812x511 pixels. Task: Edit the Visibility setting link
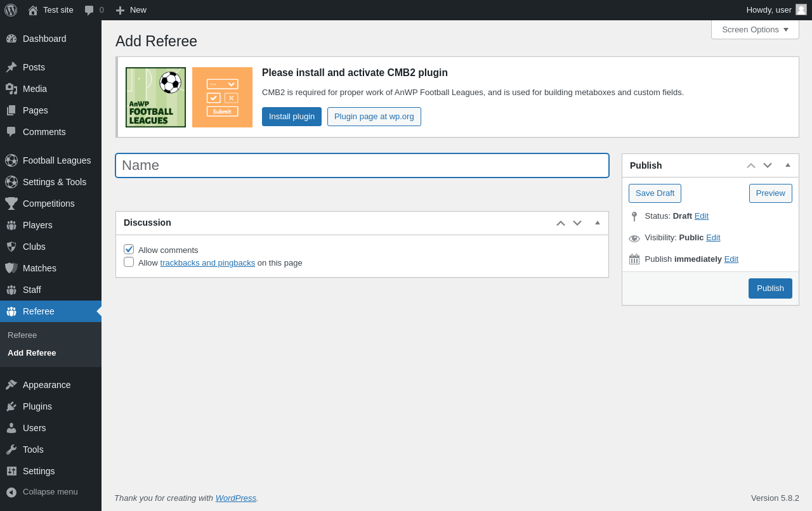[x=713, y=237]
